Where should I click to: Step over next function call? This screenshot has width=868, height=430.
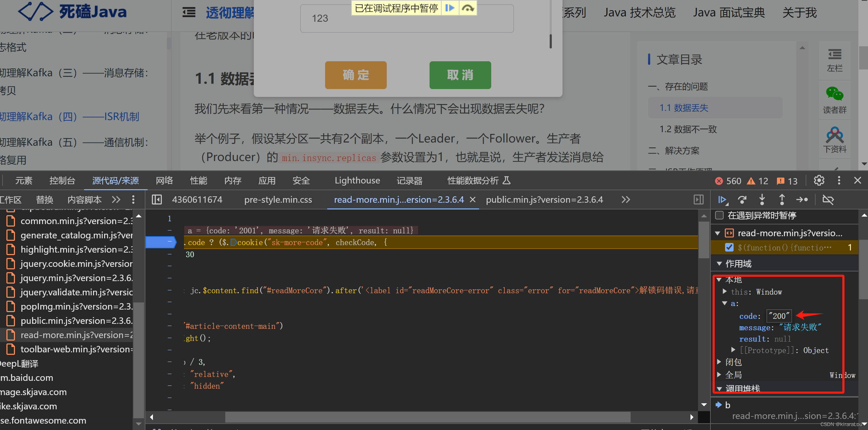(x=742, y=200)
